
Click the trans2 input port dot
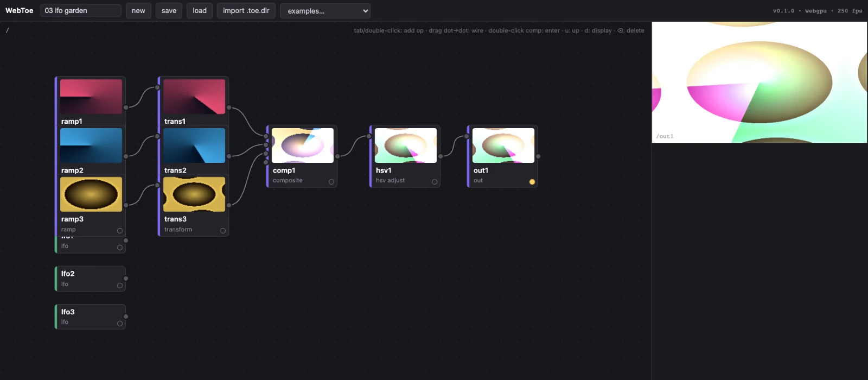(157, 136)
